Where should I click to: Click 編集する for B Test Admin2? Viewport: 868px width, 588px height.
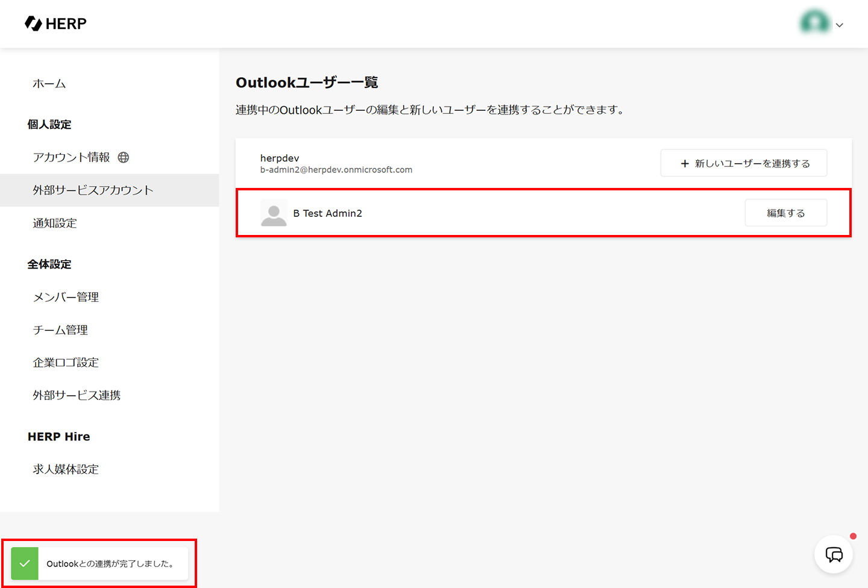pyautogui.click(x=786, y=213)
